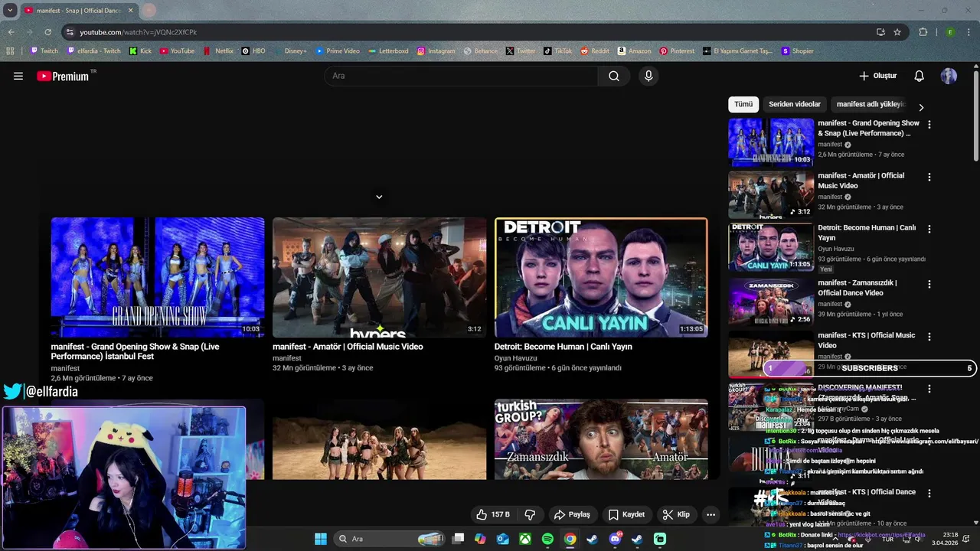Bookmark this page with star icon
Image resolution: width=980 pixels, height=551 pixels.
(x=897, y=32)
